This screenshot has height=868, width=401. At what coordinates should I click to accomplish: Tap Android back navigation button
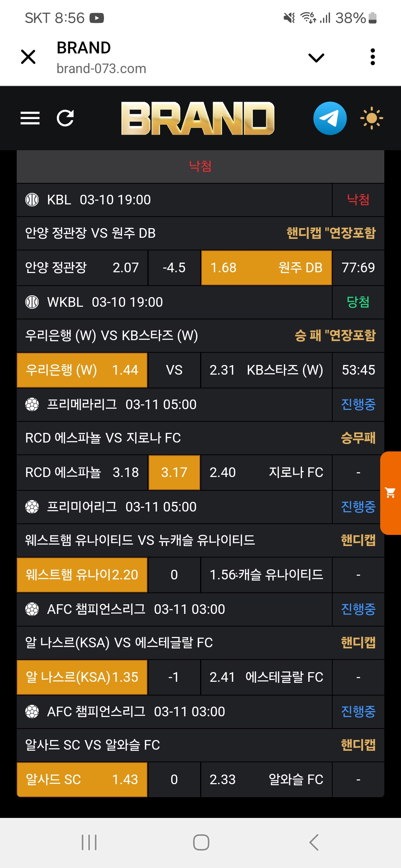tap(314, 842)
